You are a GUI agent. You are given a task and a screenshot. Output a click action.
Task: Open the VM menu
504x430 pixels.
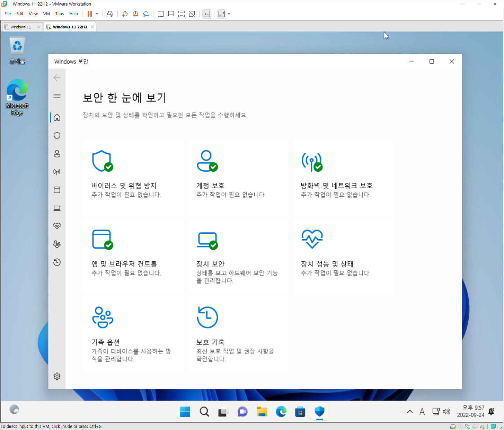[46, 14]
